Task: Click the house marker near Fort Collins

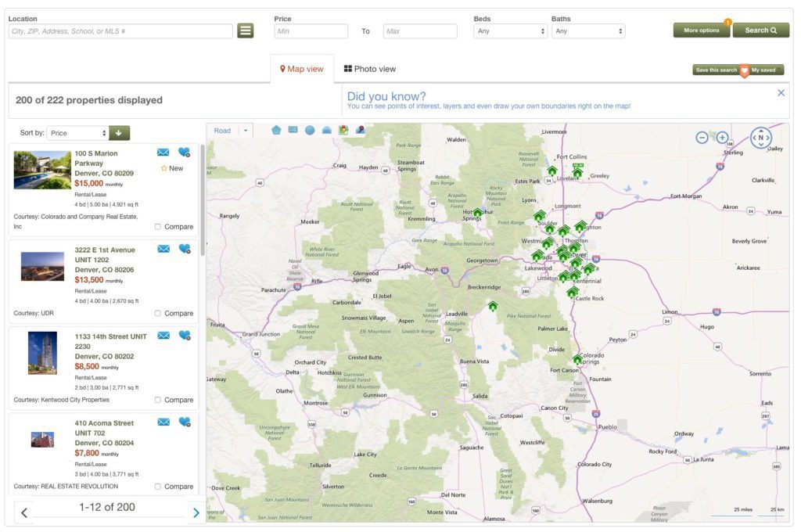Action: 551,171
